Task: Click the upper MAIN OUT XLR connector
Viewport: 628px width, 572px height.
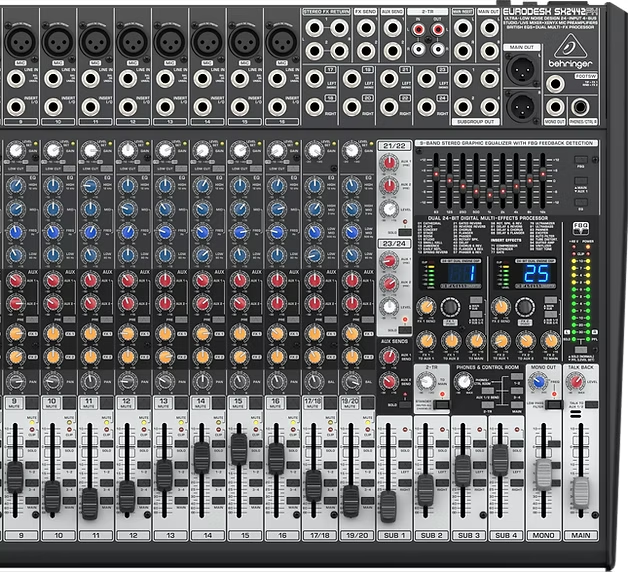Action: (x=523, y=68)
